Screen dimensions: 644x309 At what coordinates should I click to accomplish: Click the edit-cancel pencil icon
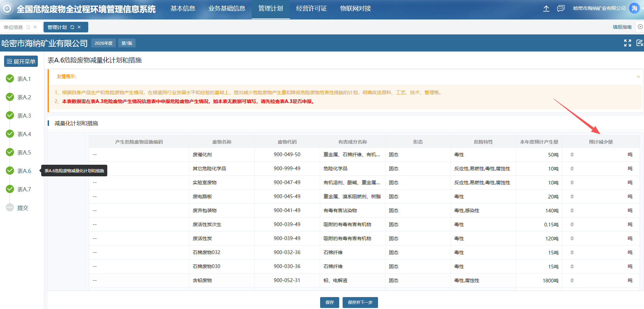[640, 43]
